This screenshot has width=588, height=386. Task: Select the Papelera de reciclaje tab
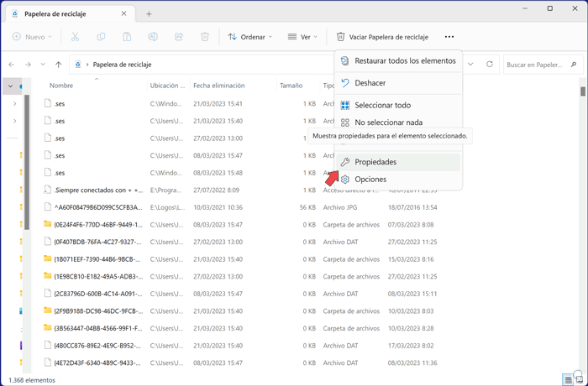point(71,14)
